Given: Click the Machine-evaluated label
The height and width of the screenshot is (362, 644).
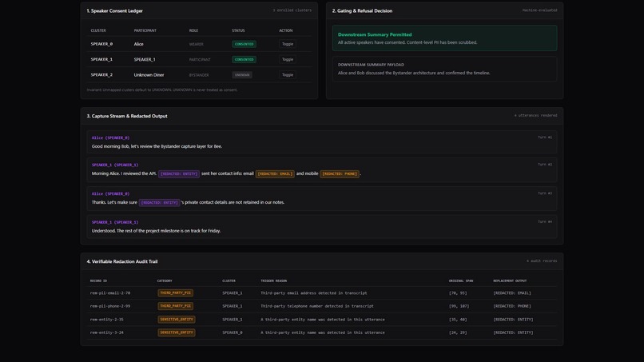Looking at the screenshot, I should click(x=539, y=10).
